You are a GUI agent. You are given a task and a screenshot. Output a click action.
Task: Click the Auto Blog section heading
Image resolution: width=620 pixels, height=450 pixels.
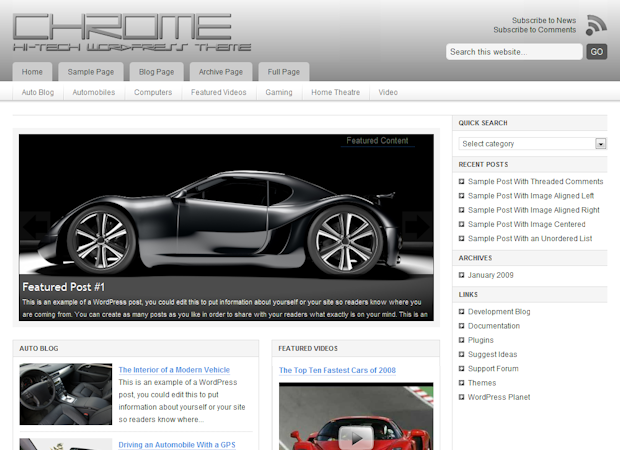click(39, 348)
